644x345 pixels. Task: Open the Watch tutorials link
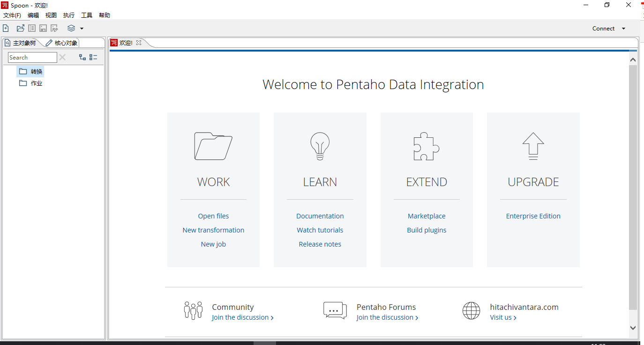pos(320,230)
